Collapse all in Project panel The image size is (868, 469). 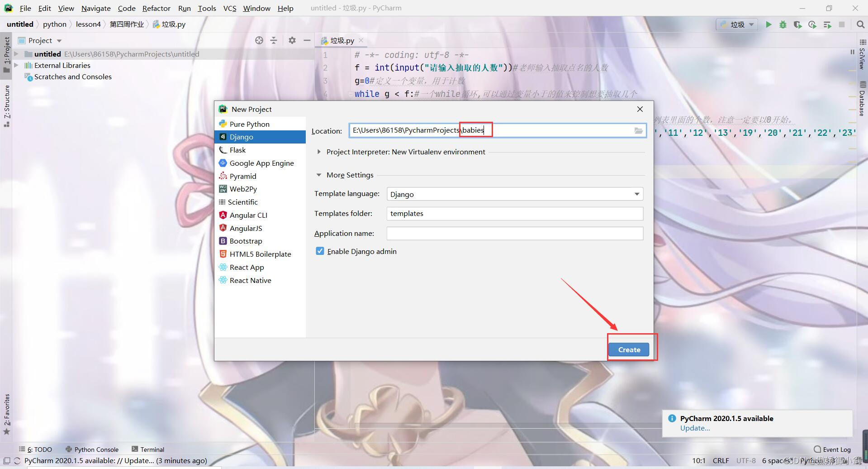274,40
